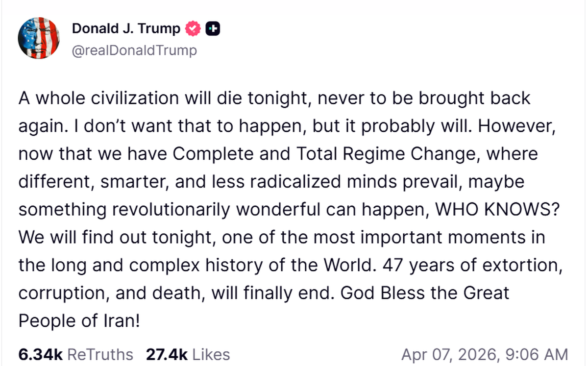Open Trump's American-flag profile picture

(x=39, y=38)
